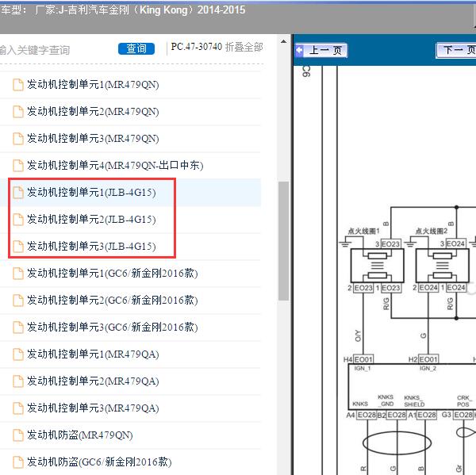Click document icon of 发动机控制单元2(MR479QN)
Screen dimensions: 476x475
pyautogui.click(x=18, y=112)
